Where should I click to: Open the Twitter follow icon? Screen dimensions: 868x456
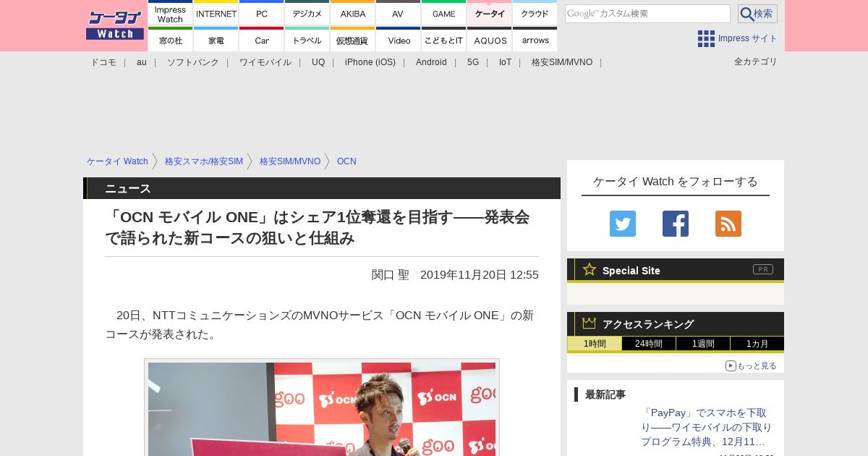click(x=623, y=224)
